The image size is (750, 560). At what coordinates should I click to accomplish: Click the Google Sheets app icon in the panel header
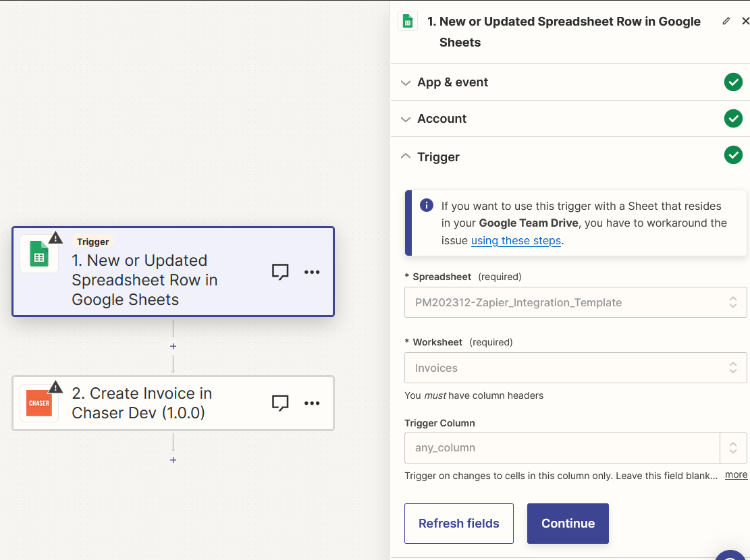coord(408,21)
